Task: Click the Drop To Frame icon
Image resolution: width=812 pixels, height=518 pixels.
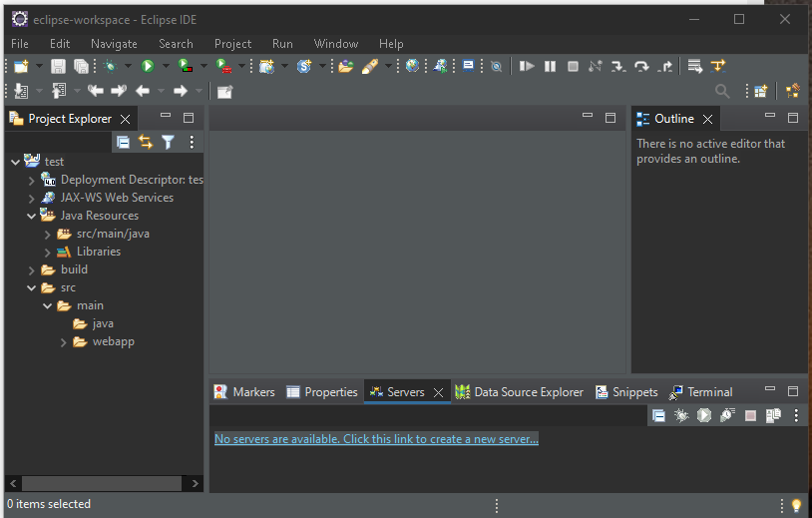Action: pos(694,66)
